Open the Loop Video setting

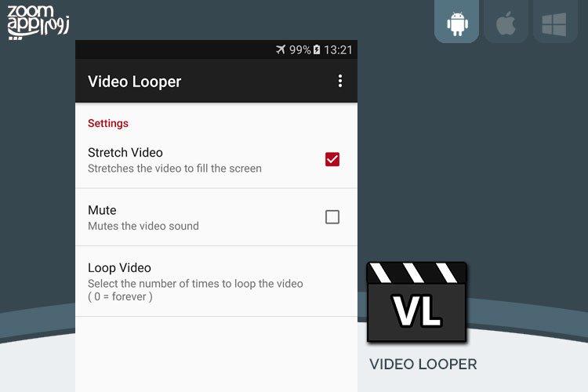(x=216, y=281)
